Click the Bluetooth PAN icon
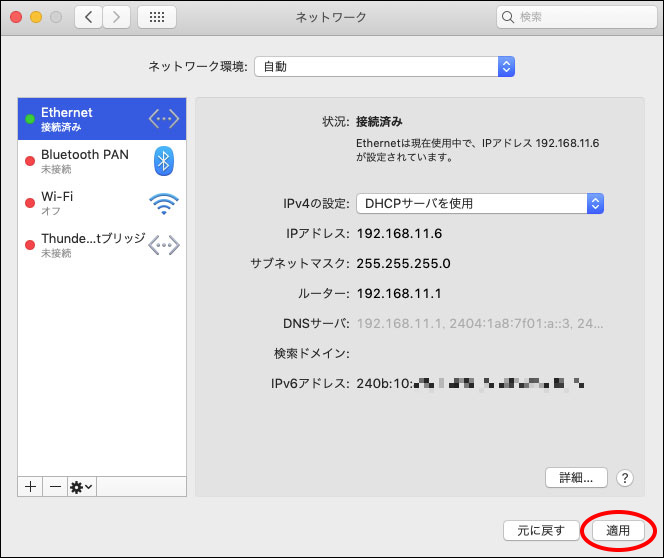Image resolution: width=664 pixels, height=558 pixels. tap(164, 161)
